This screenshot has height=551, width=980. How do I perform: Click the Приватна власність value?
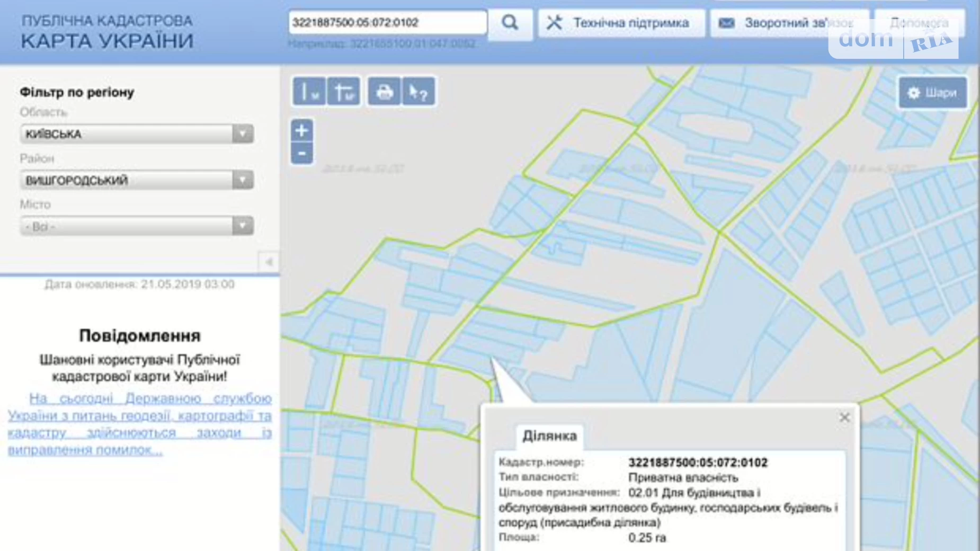click(683, 478)
